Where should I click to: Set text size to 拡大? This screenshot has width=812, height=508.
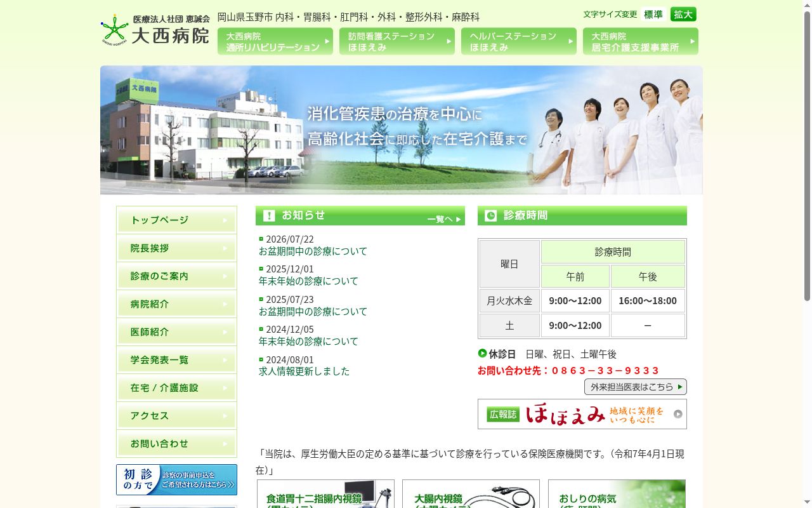click(x=683, y=14)
